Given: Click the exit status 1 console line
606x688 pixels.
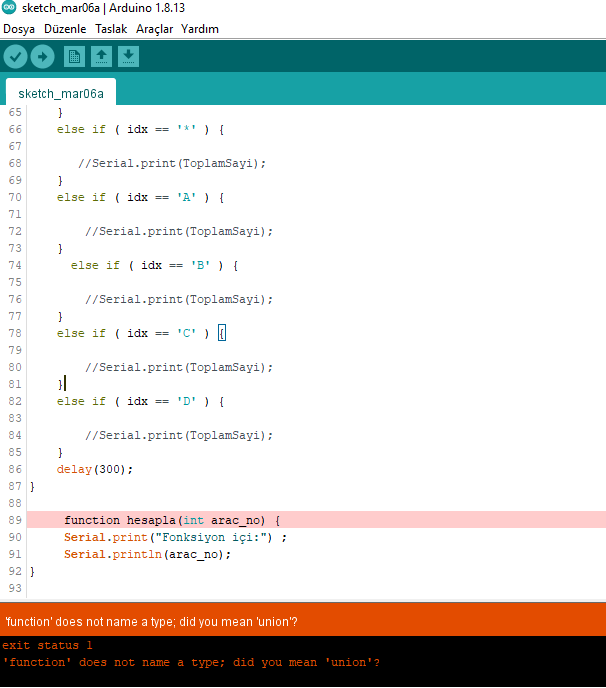Looking at the screenshot, I should tap(47, 645).
